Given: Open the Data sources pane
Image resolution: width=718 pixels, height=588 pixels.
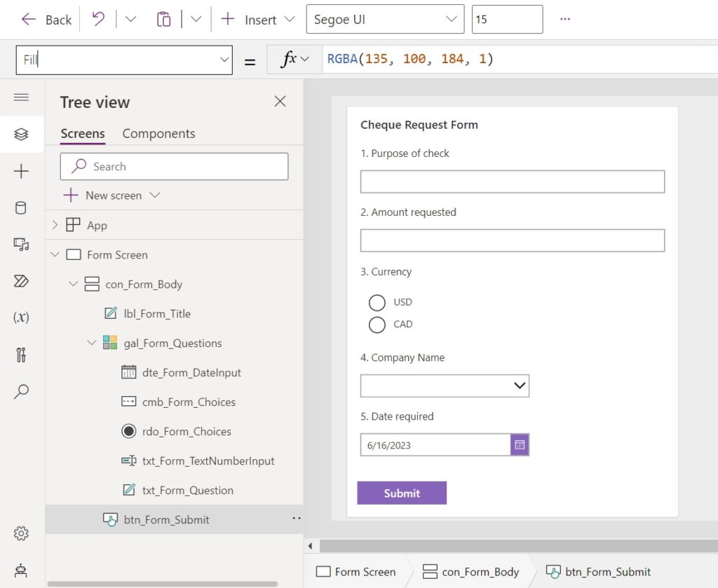Looking at the screenshot, I should click(x=22, y=207).
